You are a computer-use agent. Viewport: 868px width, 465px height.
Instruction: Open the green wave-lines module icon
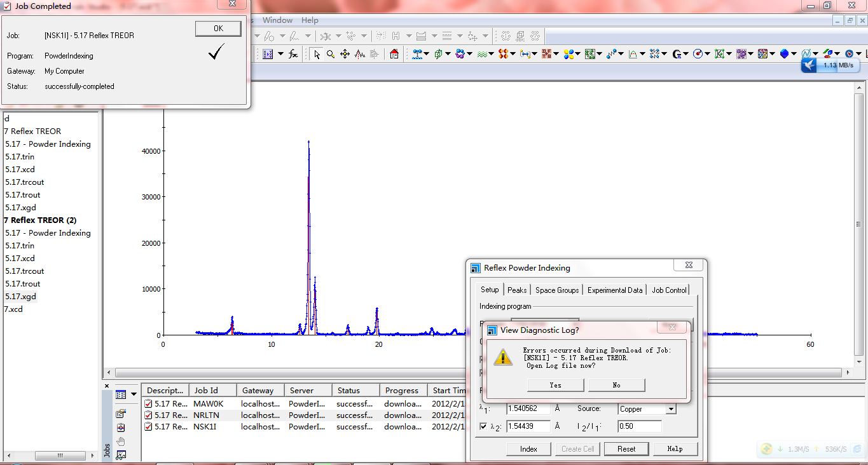tap(483, 54)
